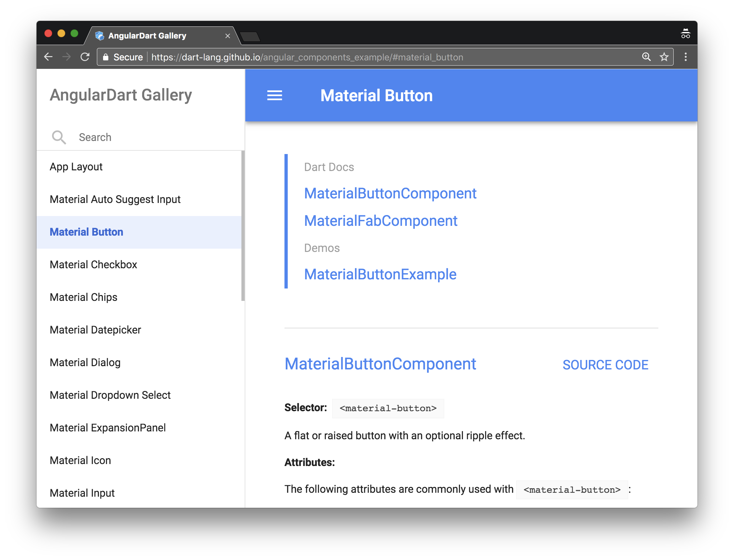Expand Material Checkbox sidebar item
The height and width of the screenshot is (560, 734).
[x=95, y=264]
